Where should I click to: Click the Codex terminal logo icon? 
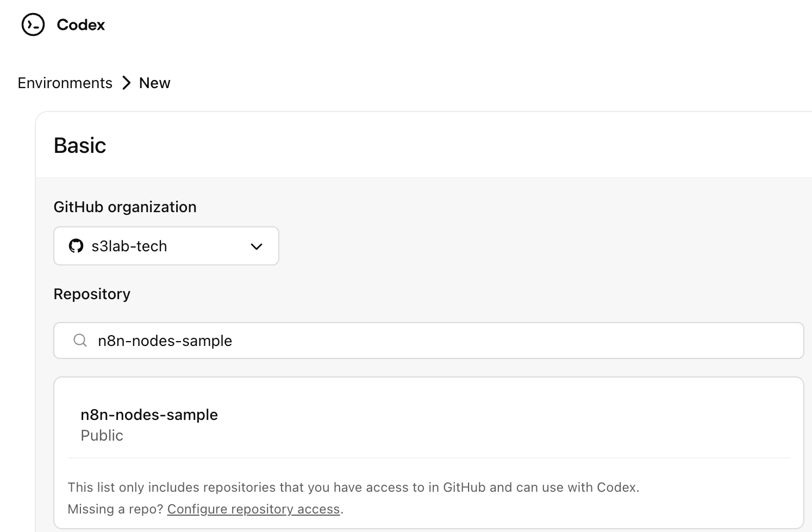pyautogui.click(x=33, y=25)
